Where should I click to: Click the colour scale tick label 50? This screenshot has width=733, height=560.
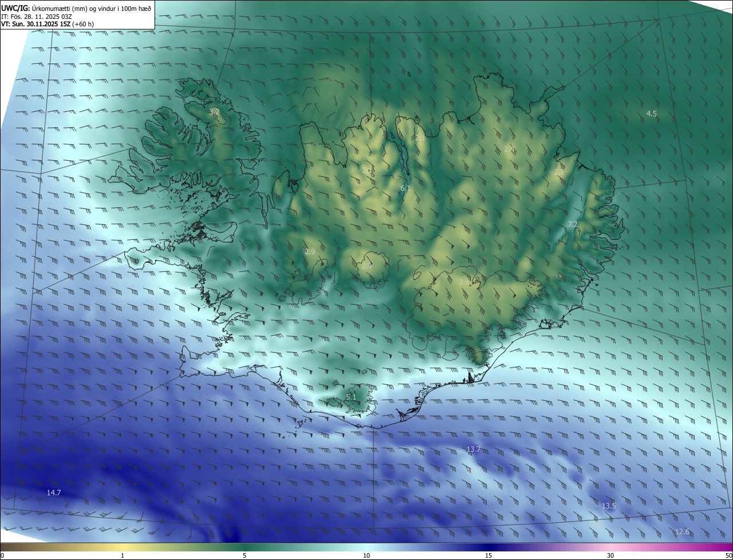click(728, 555)
